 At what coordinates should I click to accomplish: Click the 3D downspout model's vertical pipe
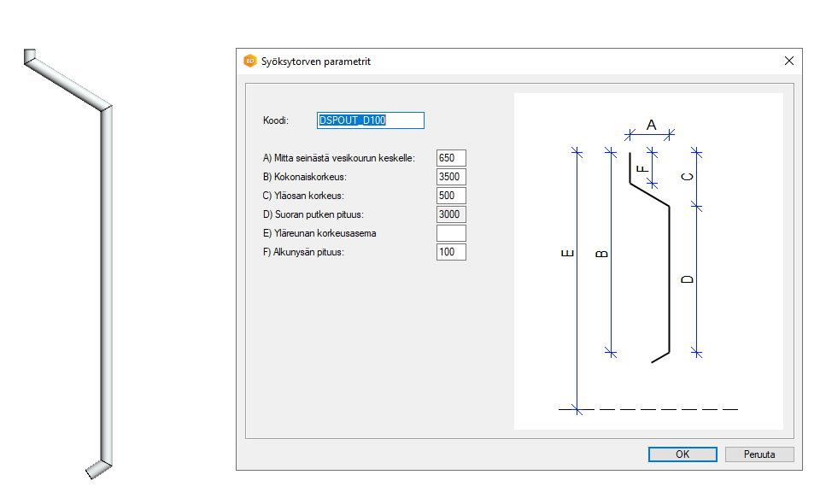tap(106, 282)
